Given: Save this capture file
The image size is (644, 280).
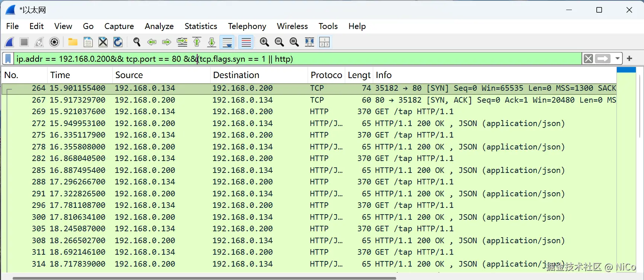Looking at the screenshot, I should pyautogui.click(x=88, y=42).
